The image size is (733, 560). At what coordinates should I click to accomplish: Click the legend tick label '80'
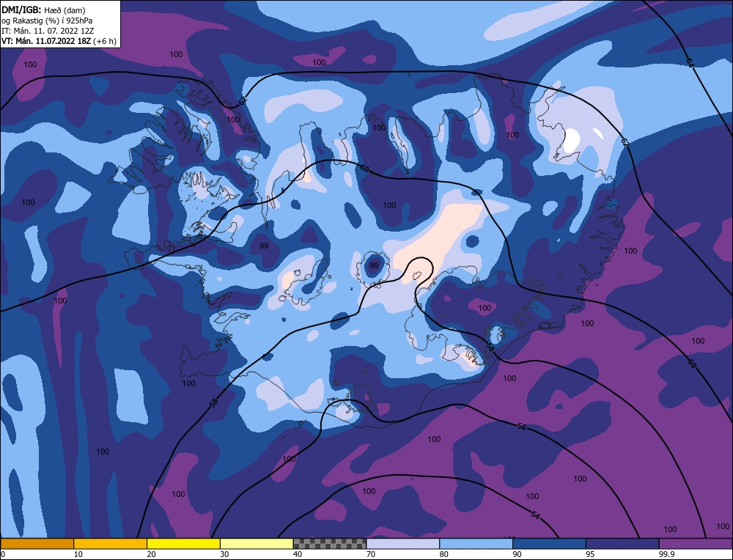click(x=444, y=554)
